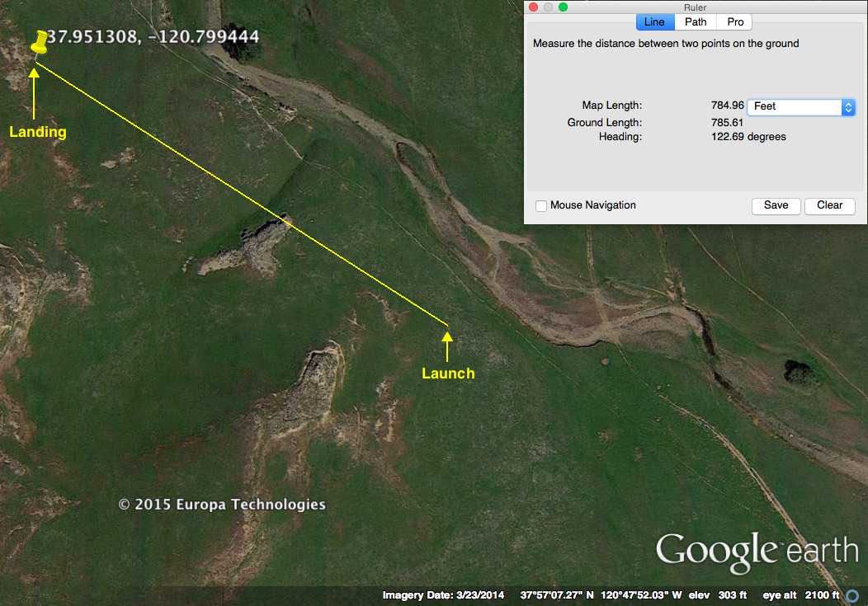Select the Pro tab in Ruler

734,22
